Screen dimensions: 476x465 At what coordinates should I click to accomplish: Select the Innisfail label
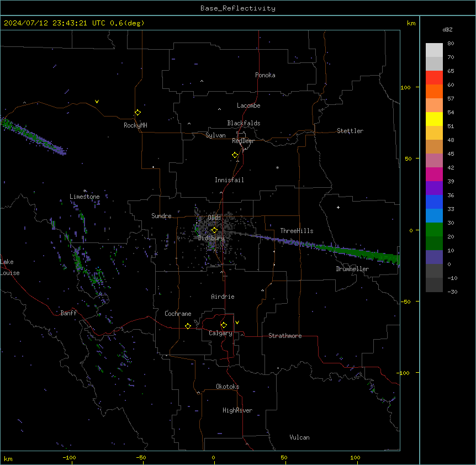click(x=229, y=180)
